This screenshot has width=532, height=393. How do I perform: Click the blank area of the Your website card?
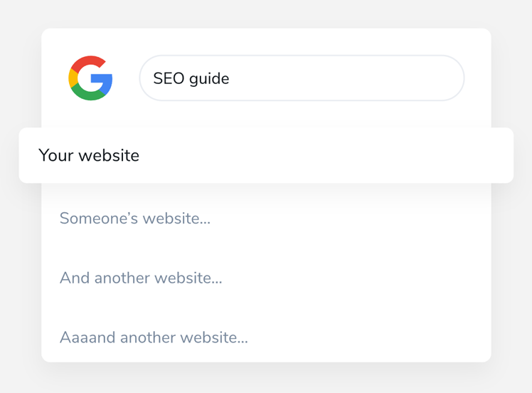click(322, 155)
